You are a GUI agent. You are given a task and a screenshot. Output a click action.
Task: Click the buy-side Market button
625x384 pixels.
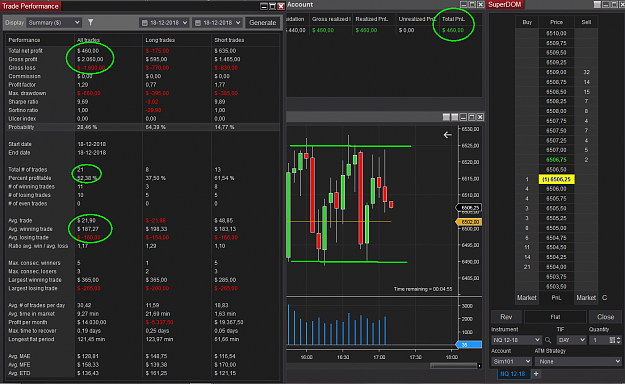[527, 297]
